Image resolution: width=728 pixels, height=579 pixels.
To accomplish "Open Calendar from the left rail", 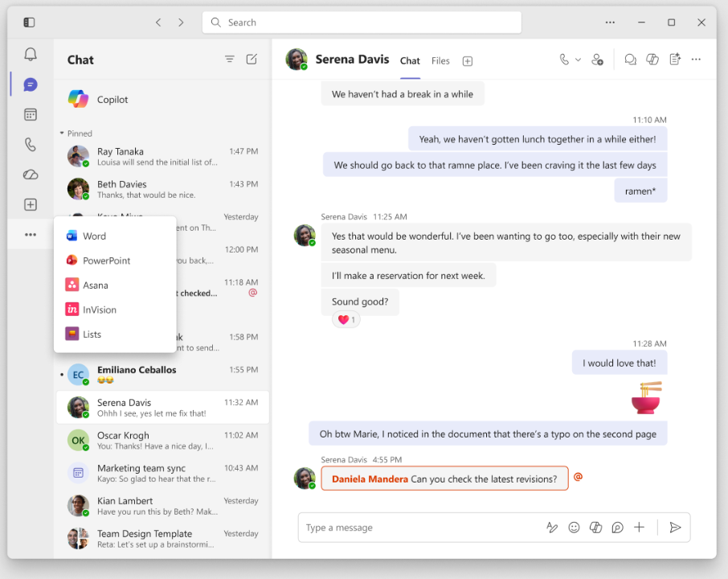I will (31, 115).
